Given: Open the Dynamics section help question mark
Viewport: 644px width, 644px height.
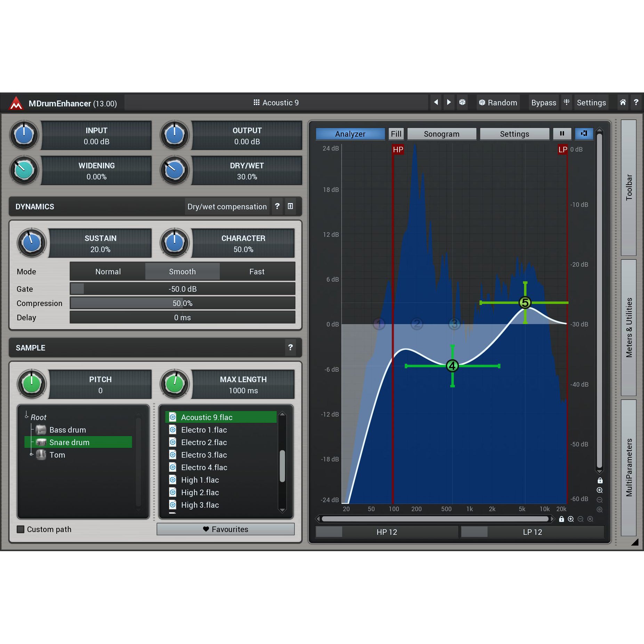Looking at the screenshot, I should pos(277,207).
